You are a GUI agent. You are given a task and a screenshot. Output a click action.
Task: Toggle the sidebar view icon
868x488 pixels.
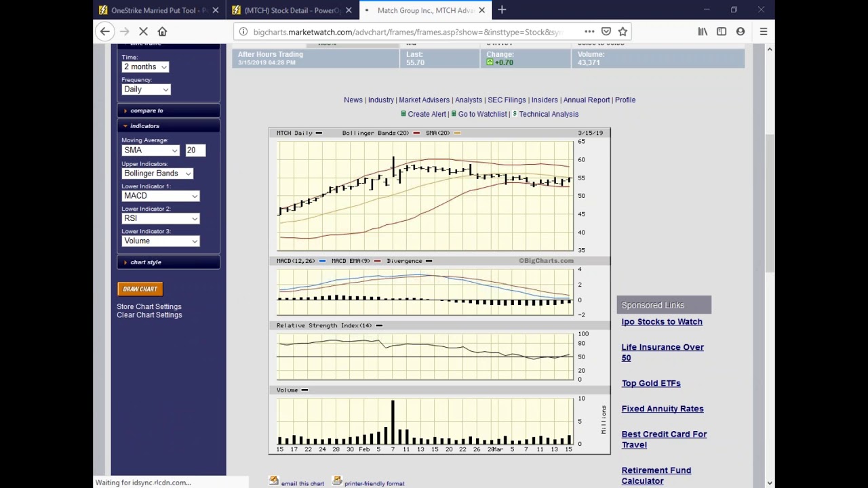click(722, 31)
